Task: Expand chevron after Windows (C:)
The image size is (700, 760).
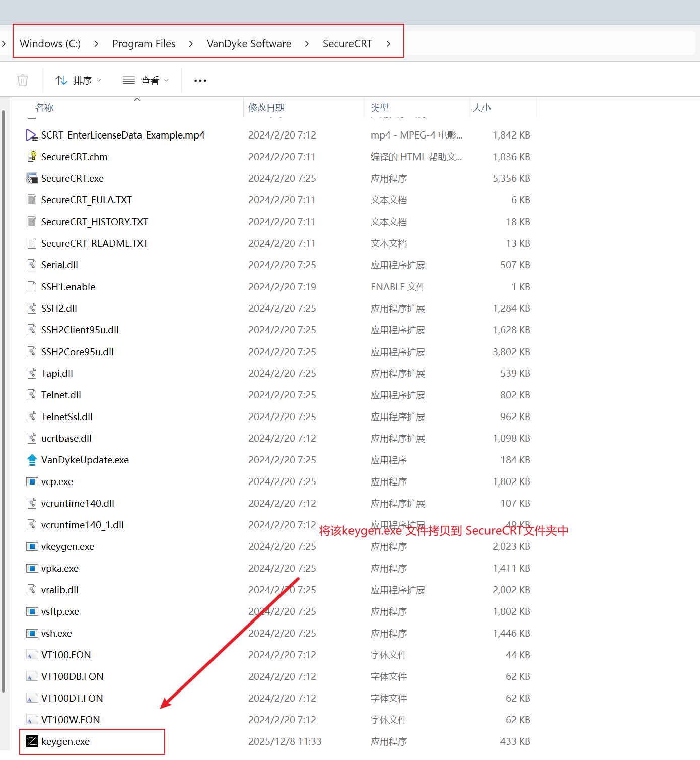Action: coord(96,44)
